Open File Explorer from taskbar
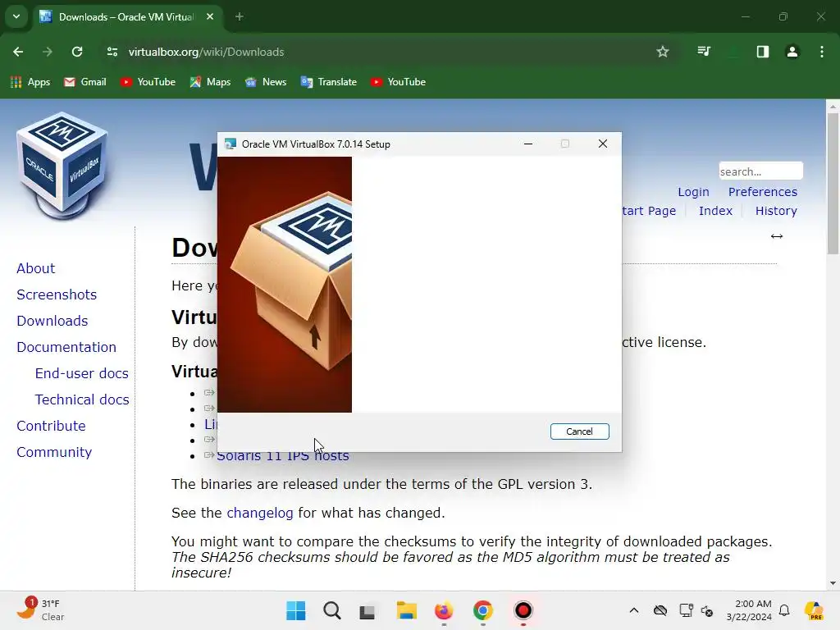The width and height of the screenshot is (840, 630). pyautogui.click(x=407, y=610)
